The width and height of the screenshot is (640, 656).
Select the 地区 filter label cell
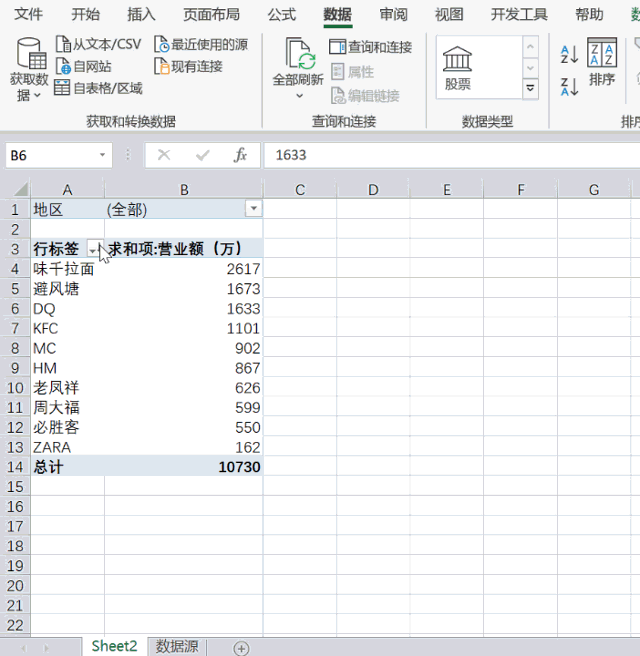pyautogui.click(x=67, y=209)
